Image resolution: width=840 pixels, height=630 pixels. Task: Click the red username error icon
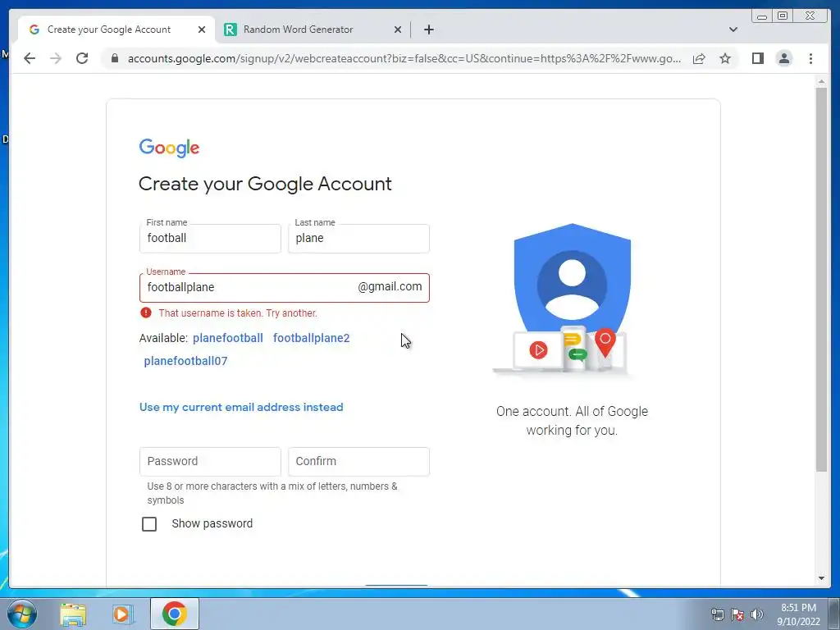click(146, 313)
